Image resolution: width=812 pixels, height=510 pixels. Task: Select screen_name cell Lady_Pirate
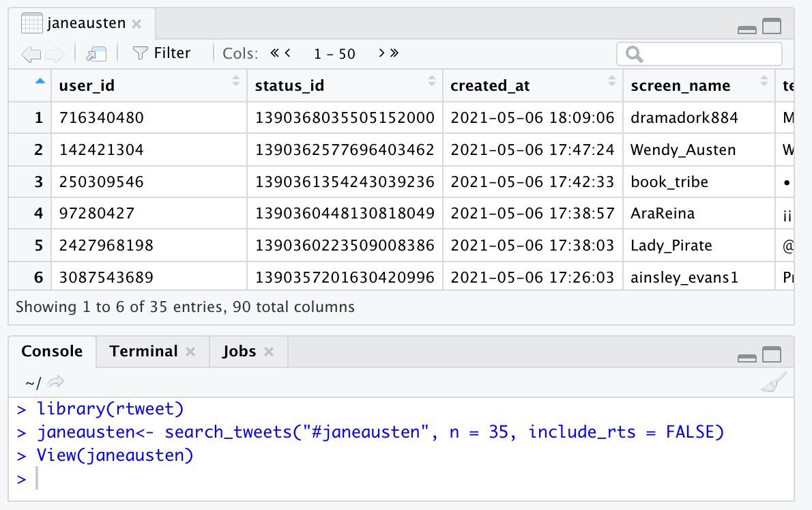tap(699, 245)
